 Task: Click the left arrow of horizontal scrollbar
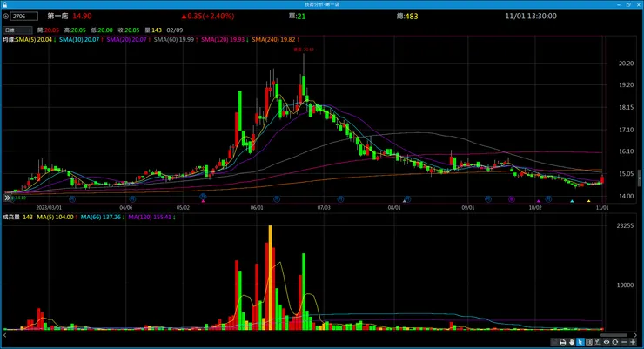coord(5,335)
